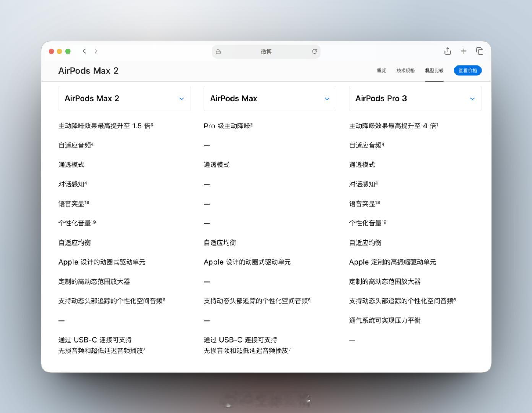Select the 机型比较 nav link
This screenshot has height=413, width=532.
[434, 70]
